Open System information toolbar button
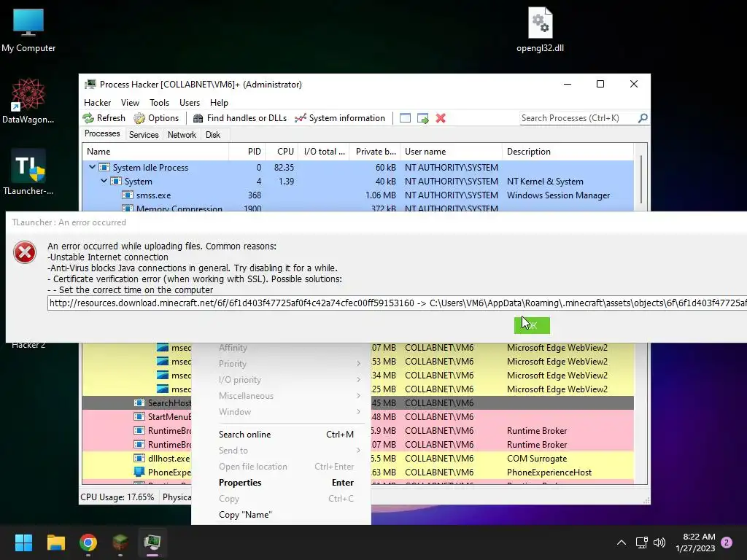Screen dimensions: 747x560 [x=340, y=118]
